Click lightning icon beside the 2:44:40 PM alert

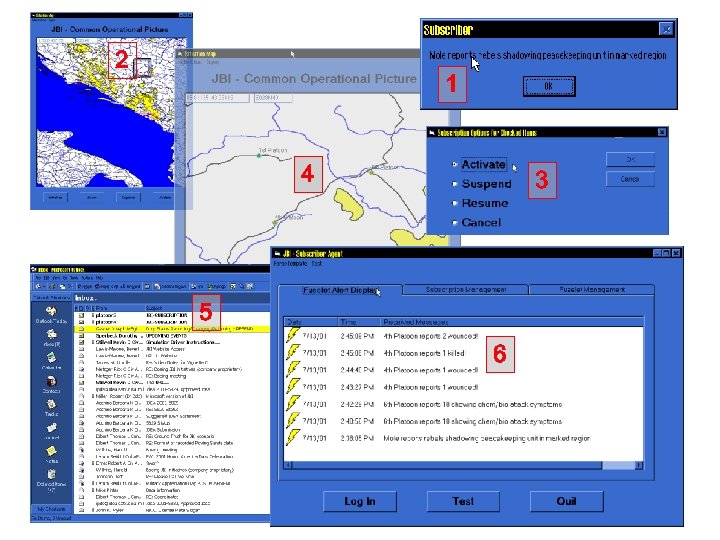coord(292,370)
